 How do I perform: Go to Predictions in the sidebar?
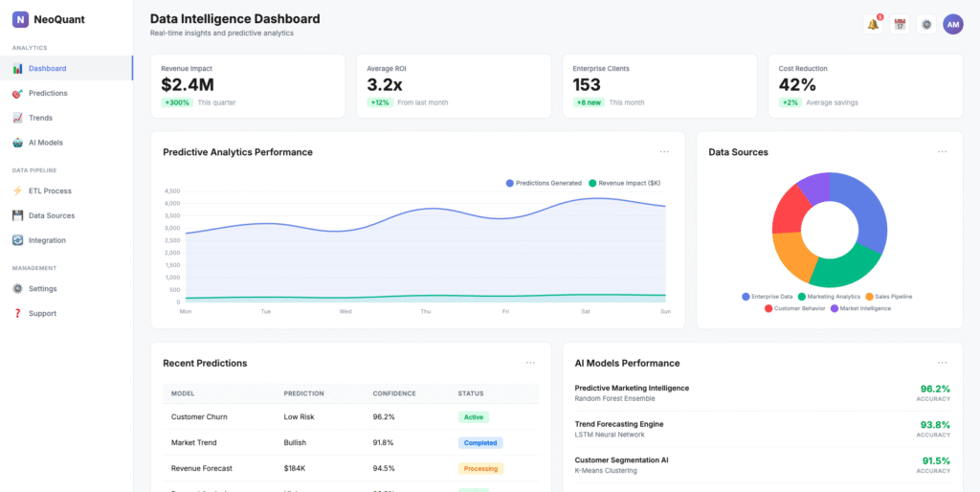click(x=48, y=93)
